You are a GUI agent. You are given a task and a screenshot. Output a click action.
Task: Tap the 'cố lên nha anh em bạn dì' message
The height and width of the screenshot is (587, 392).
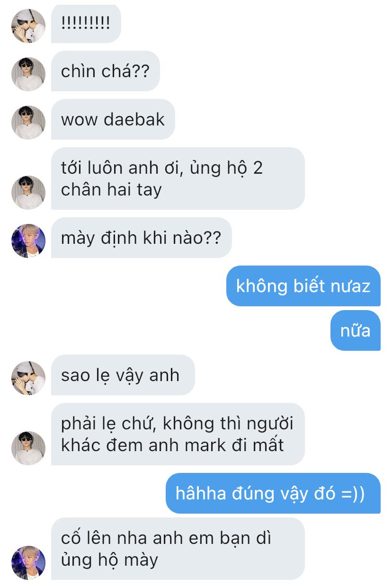[x=178, y=549]
